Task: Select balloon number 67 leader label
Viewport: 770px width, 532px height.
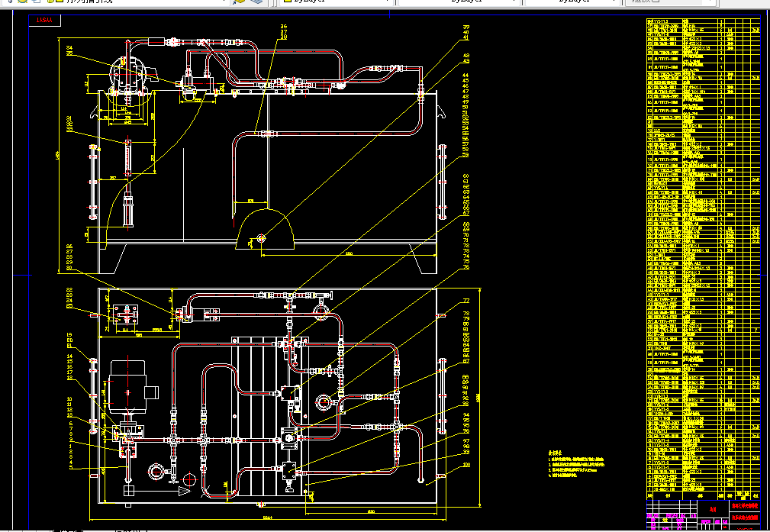Action: [466, 213]
